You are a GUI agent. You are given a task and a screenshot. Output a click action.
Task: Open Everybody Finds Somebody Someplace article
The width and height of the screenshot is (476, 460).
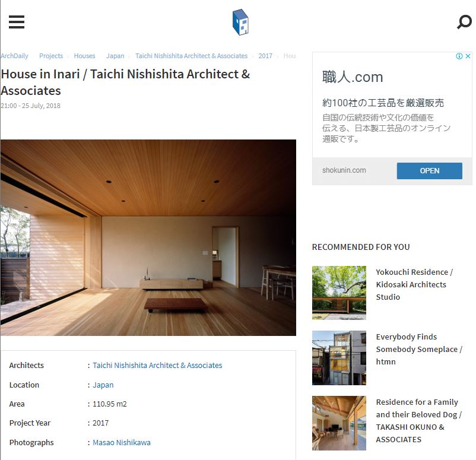click(419, 349)
